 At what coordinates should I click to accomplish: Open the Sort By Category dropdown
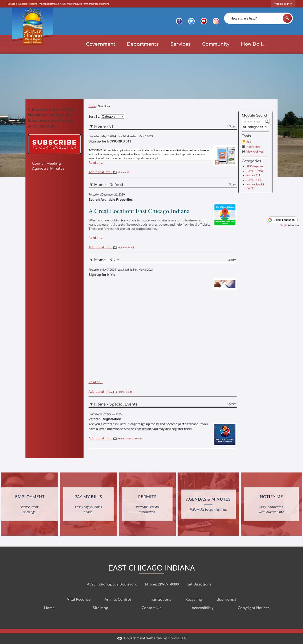[113, 117]
